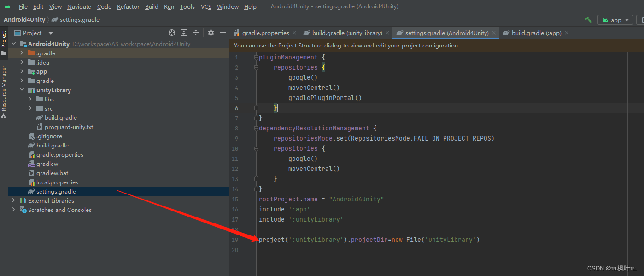Screen dimensions: 644x276
Task: Click the rootProject.name line
Action: pyautogui.click(x=322, y=199)
